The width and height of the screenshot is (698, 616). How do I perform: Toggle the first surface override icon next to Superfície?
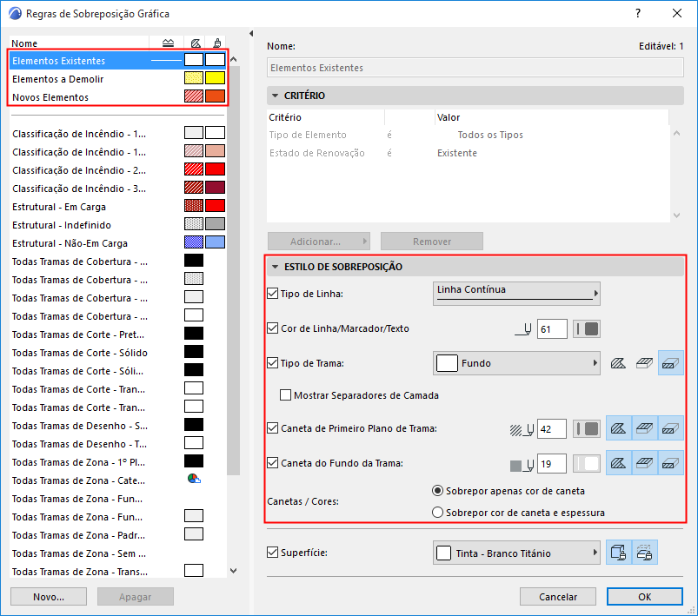pyautogui.click(x=618, y=553)
